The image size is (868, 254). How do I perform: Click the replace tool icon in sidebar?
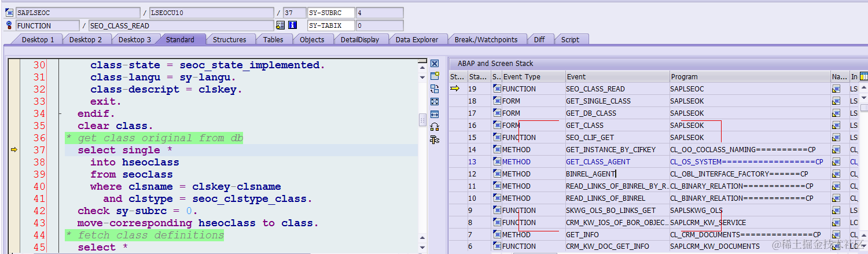(435, 89)
